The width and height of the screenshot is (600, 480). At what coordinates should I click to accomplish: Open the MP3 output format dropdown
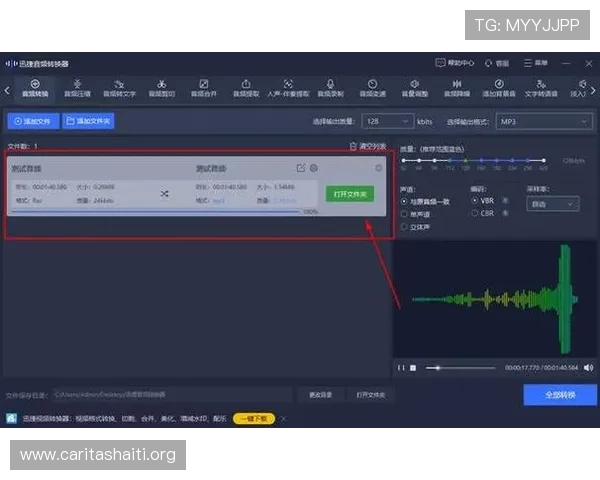[535, 121]
